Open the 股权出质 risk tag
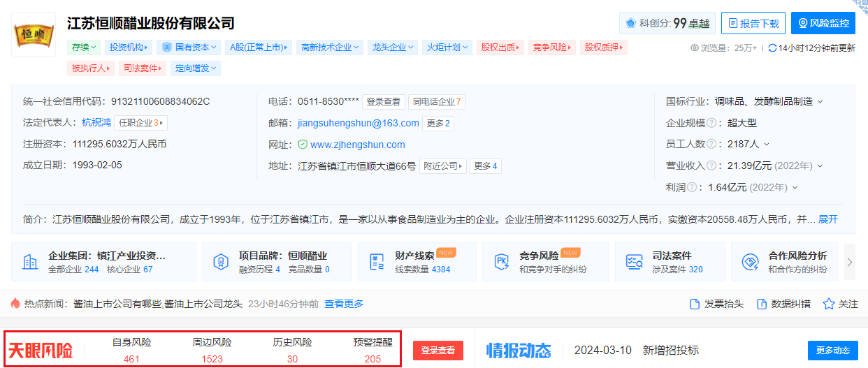 [x=500, y=47]
